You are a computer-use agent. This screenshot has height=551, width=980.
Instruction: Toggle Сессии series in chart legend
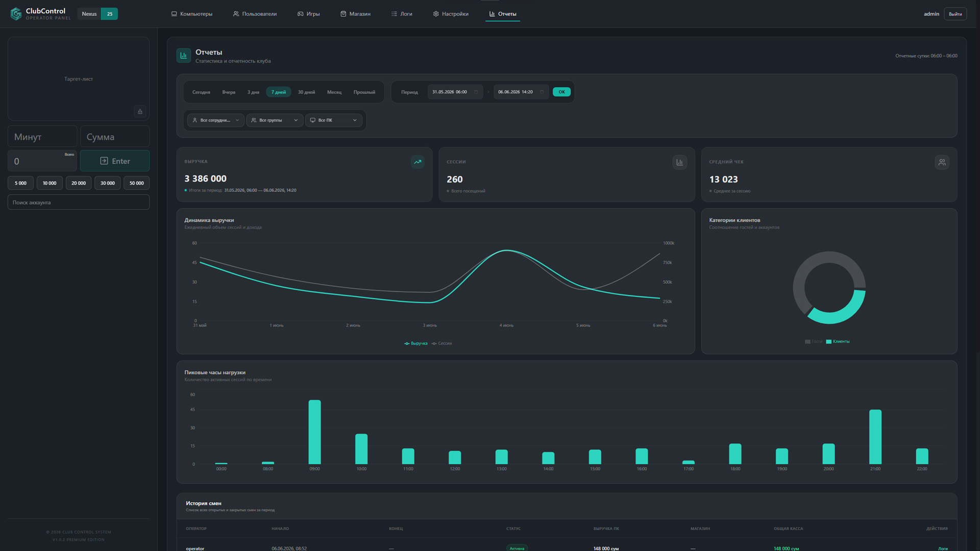pos(442,343)
